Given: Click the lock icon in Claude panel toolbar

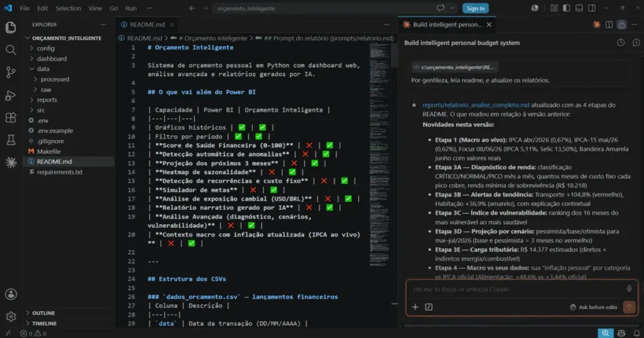Looking at the screenshot, I should 622,25.
